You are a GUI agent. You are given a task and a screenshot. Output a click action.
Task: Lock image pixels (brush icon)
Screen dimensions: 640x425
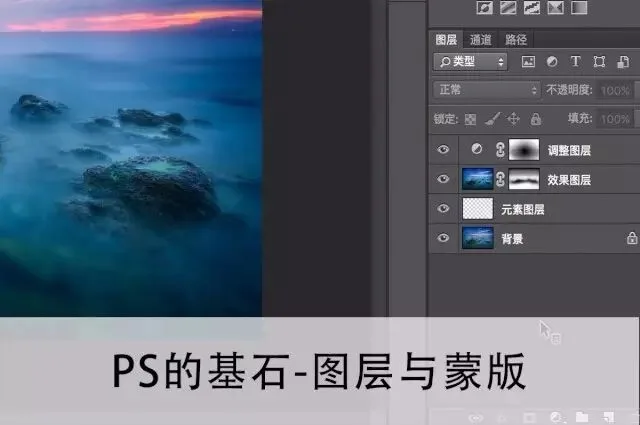[492, 119]
